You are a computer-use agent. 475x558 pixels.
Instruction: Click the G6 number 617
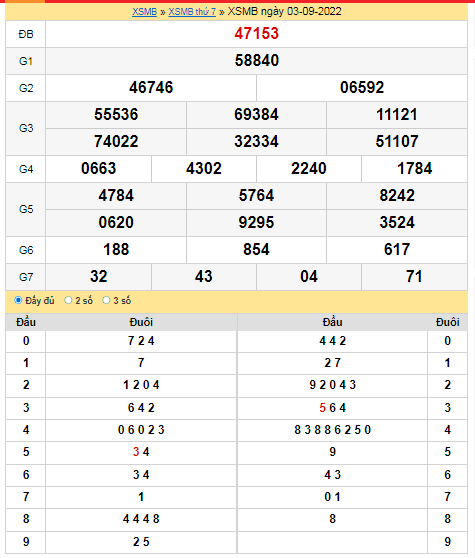coord(397,250)
